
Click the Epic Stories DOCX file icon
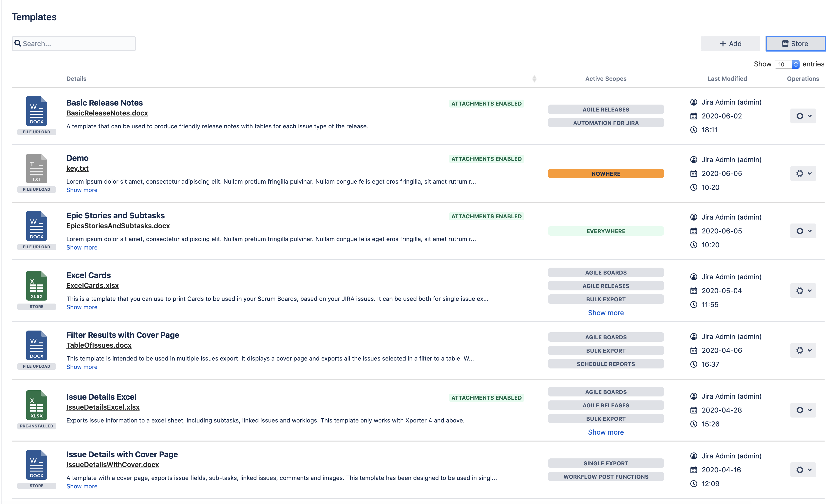point(37,226)
